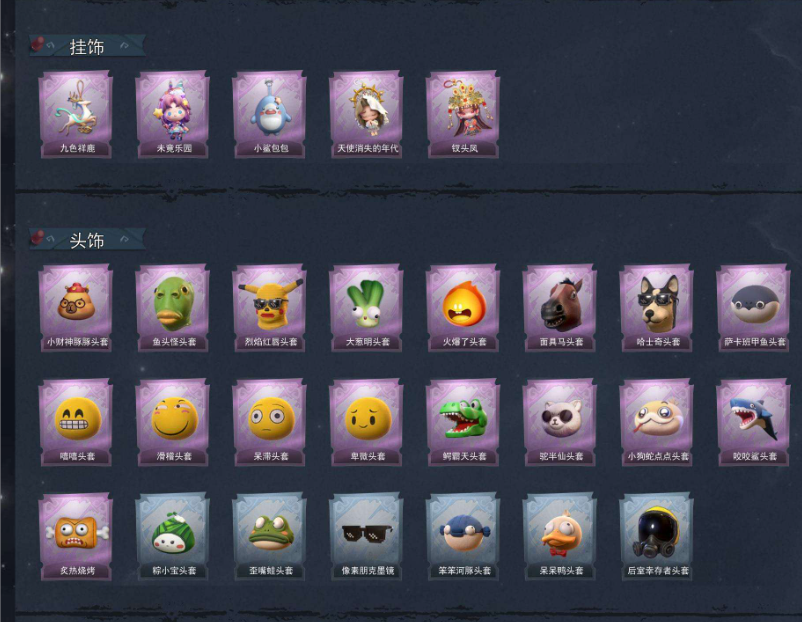
Task: Select the 九色祥鹿 deer pendant
Action: [76, 114]
